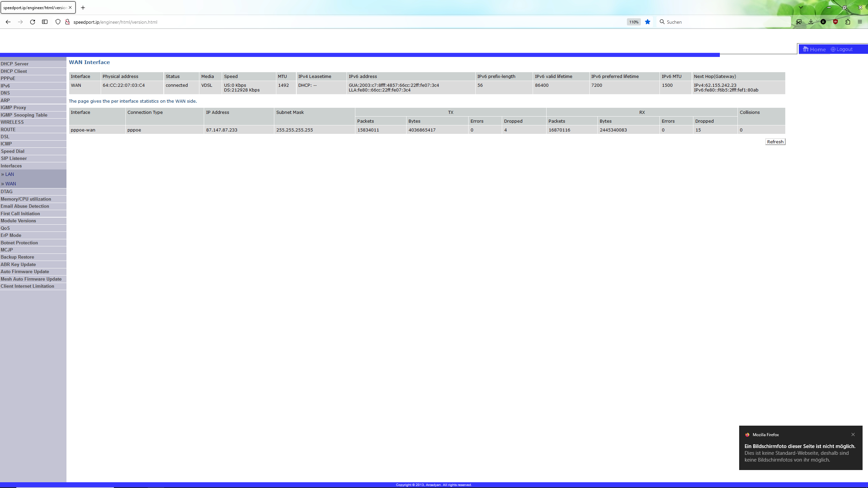Screen dimensions: 868x488
Task: Dismiss the Mozilla Firefox screenshot notification
Action: click(853, 434)
